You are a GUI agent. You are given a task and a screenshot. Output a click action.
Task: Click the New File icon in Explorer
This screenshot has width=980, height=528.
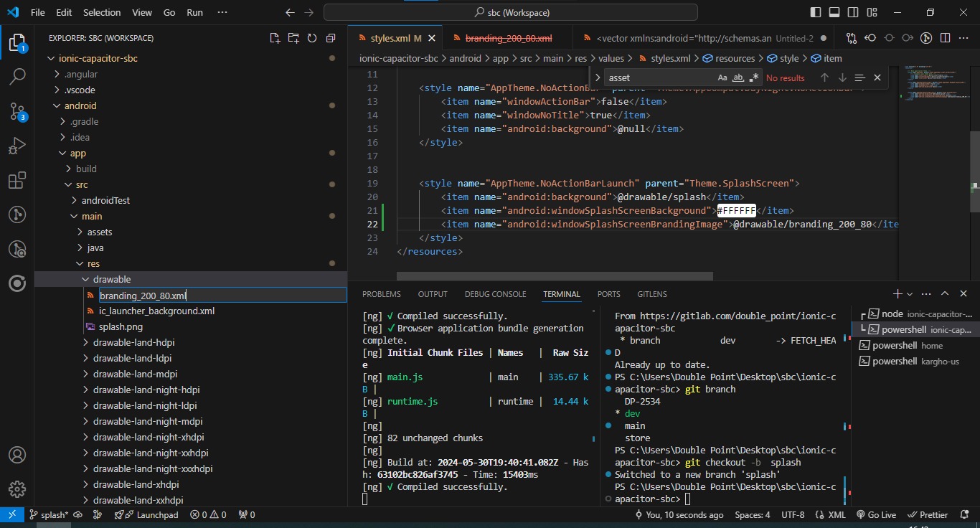pos(275,38)
